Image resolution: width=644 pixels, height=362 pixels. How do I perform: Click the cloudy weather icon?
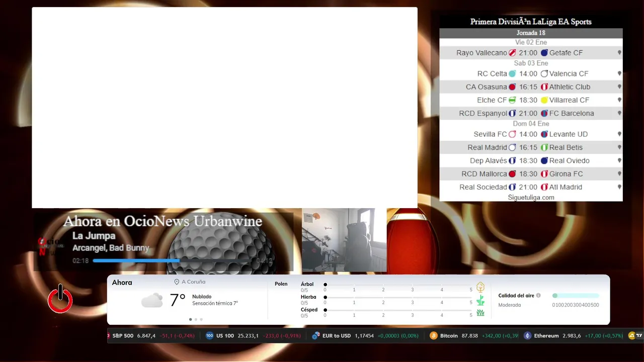click(x=152, y=301)
